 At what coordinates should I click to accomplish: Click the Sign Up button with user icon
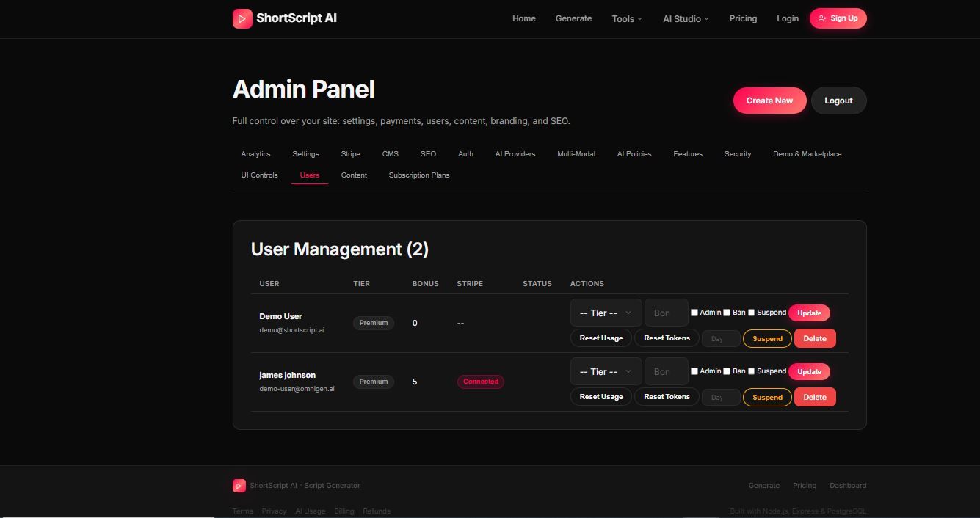click(x=838, y=18)
